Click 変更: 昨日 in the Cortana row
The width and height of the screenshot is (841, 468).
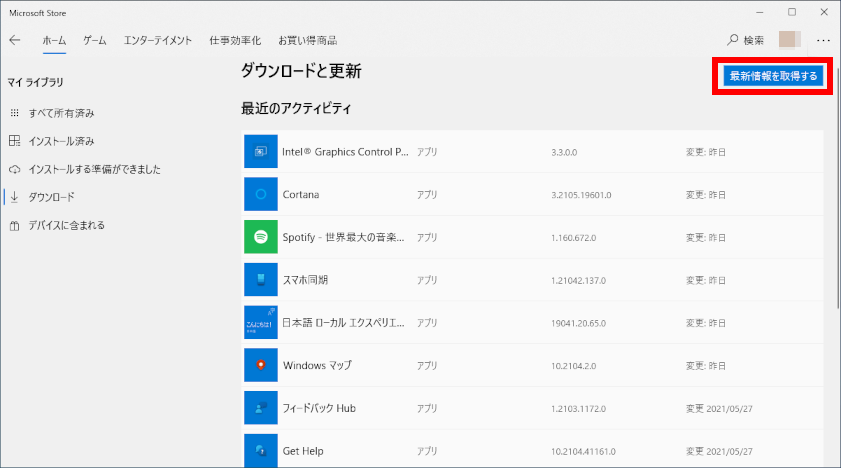[x=705, y=195]
